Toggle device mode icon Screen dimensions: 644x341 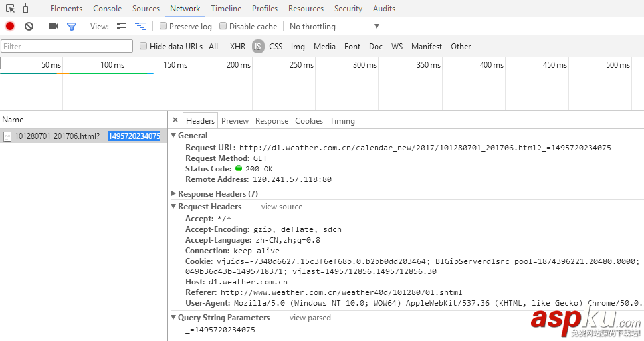tap(28, 8)
